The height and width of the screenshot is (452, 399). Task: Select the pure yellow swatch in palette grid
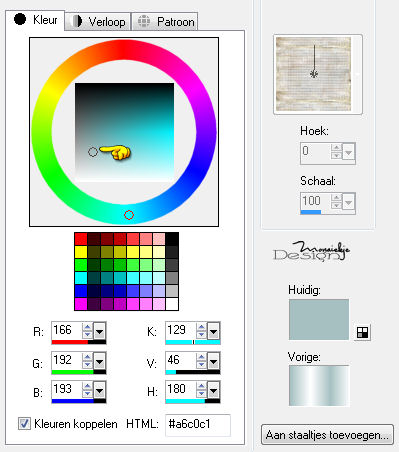81,252
